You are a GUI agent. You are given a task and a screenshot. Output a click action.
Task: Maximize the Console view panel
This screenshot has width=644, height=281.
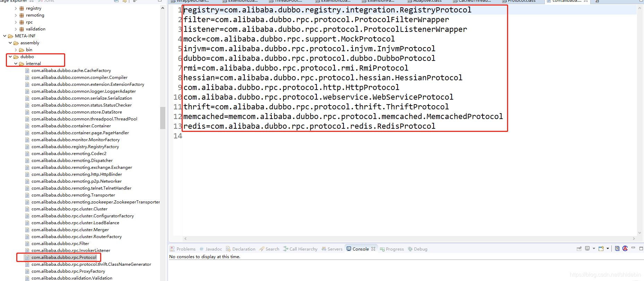click(x=641, y=248)
